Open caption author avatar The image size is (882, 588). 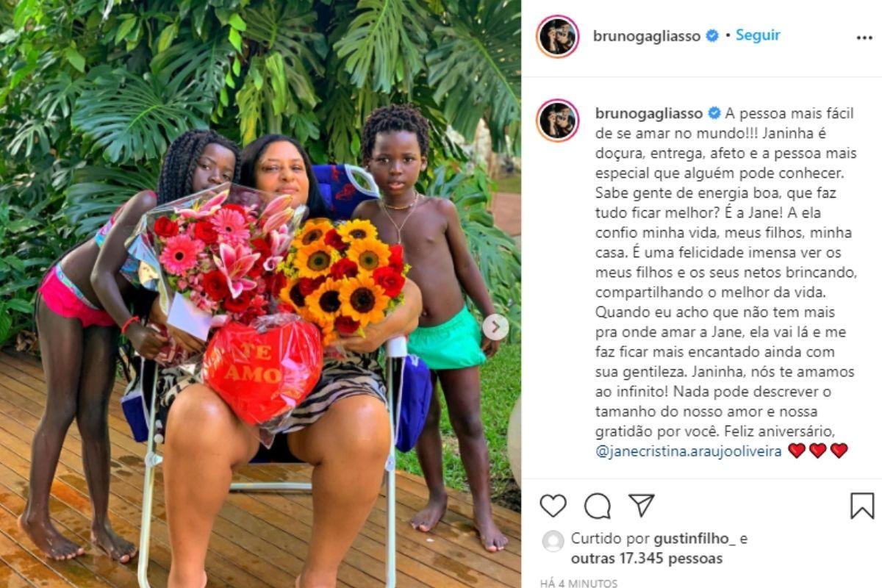coord(558,121)
